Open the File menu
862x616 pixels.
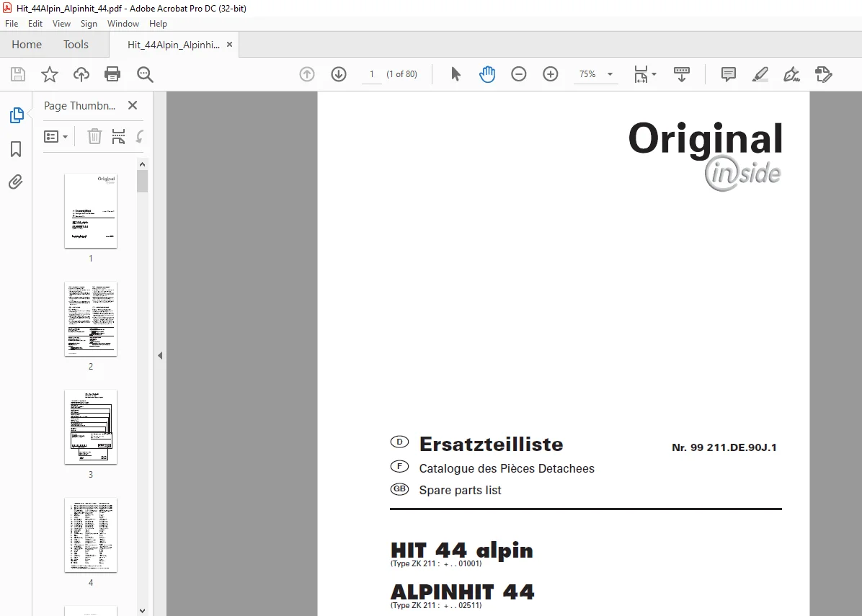12,24
